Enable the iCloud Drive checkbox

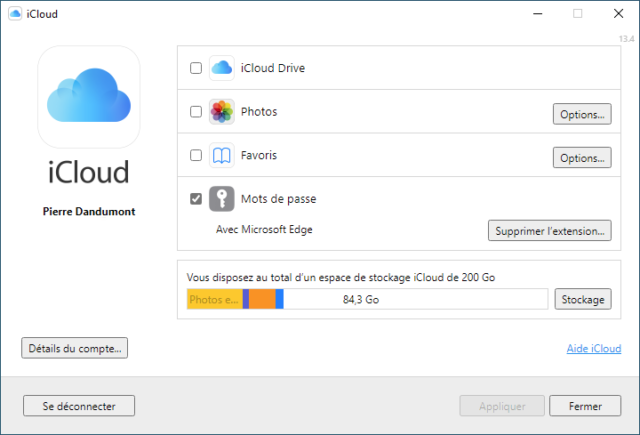196,68
